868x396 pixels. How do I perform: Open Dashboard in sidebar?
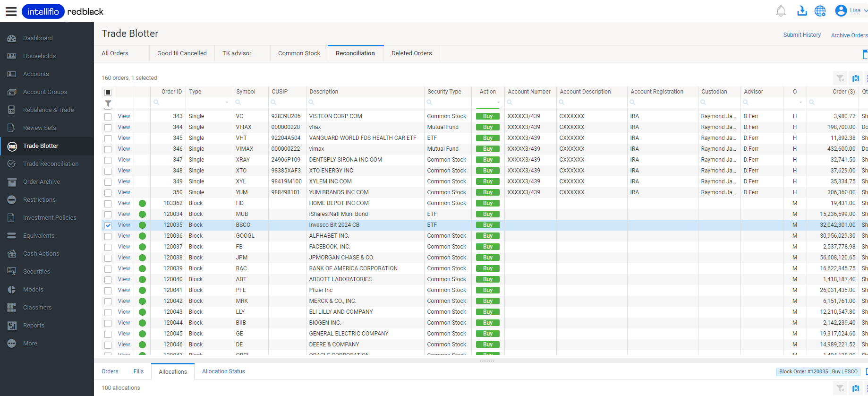pyautogui.click(x=38, y=38)
